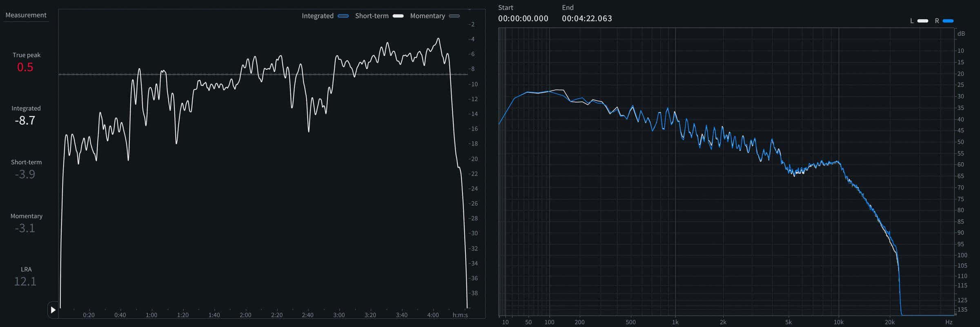Toggle the Short-term loudness legend swatch
980x327 pixels.
tap(398, 16)
